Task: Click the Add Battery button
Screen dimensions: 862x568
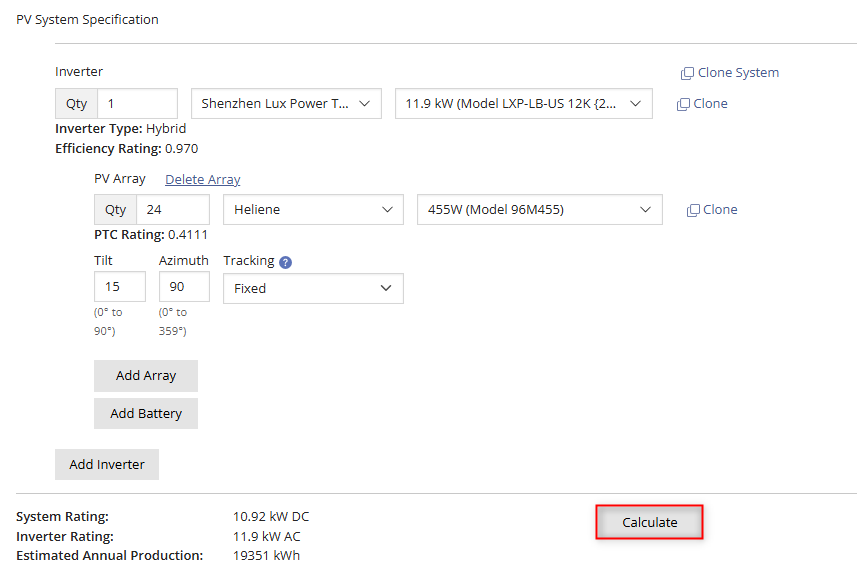Action: pos(146,414)
